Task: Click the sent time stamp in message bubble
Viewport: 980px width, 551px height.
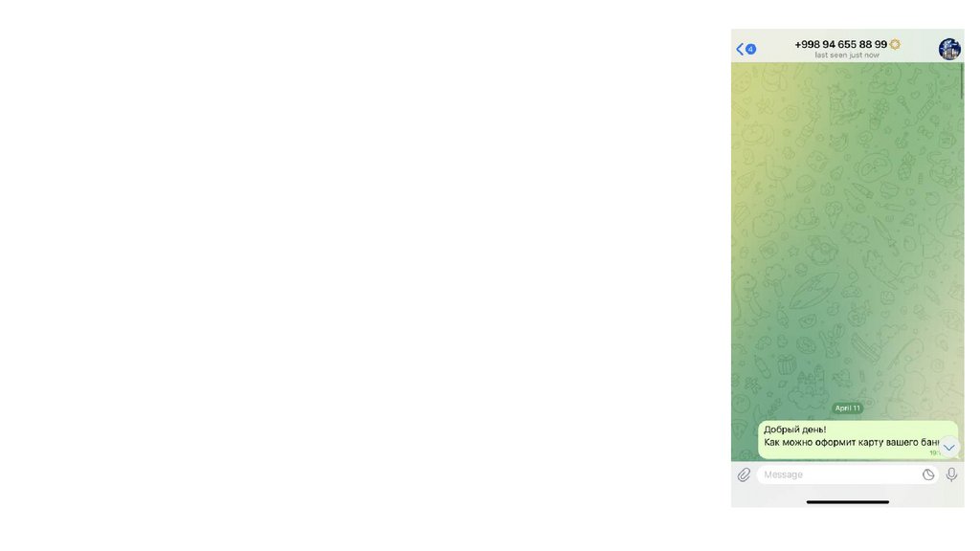Action: point(934,453)
